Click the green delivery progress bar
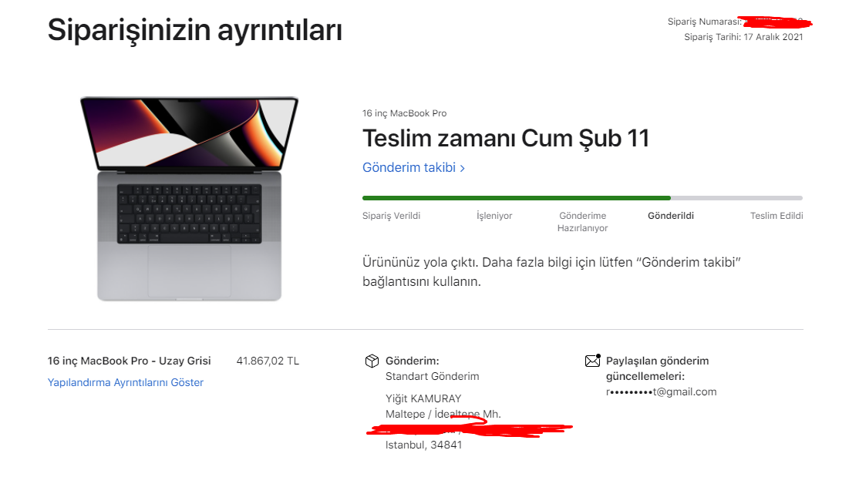This screenshot has width=849, height=504. (517, 198)
